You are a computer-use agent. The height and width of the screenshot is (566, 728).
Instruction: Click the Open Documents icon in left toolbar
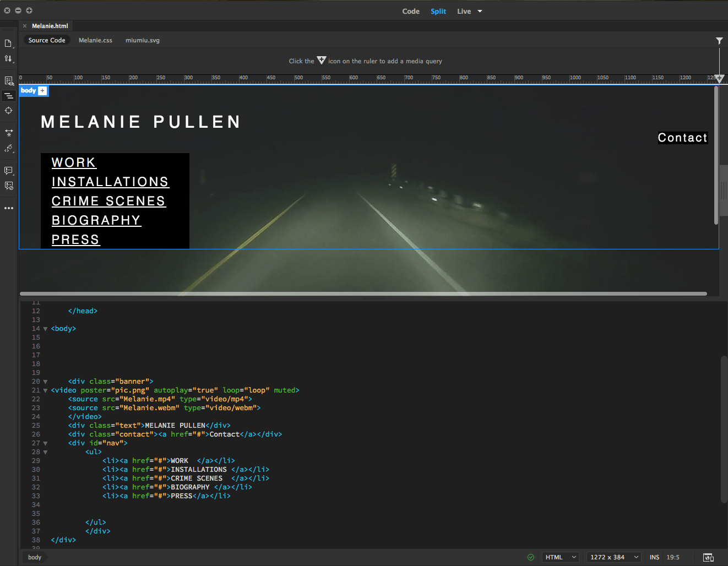coord(8,43)
